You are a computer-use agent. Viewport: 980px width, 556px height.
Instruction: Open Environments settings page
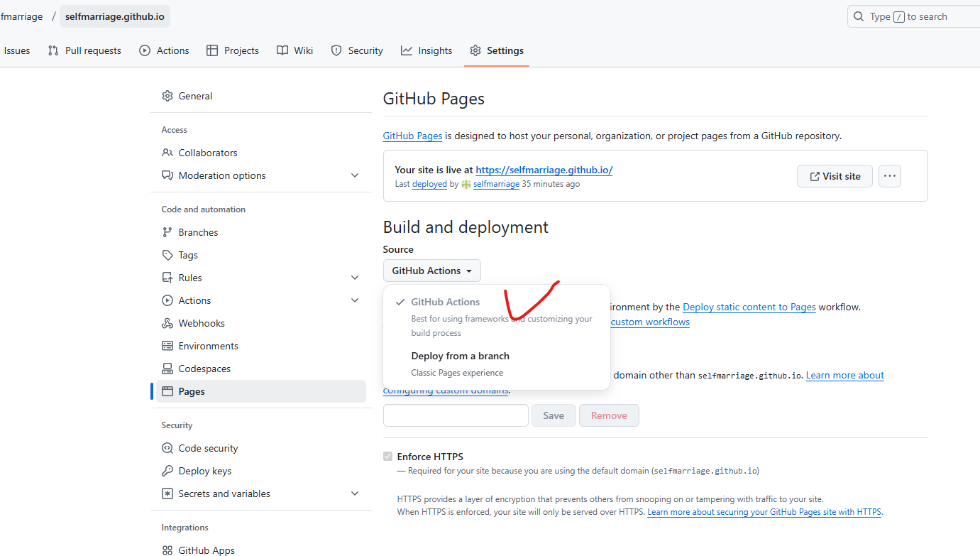click(261, 346)
